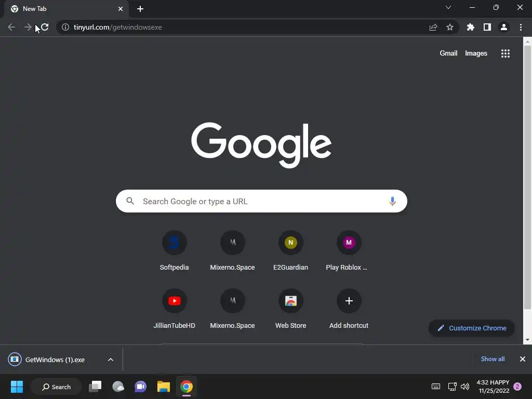
Task: Open File Explorer from taskbar
Action: pos(163,387)
